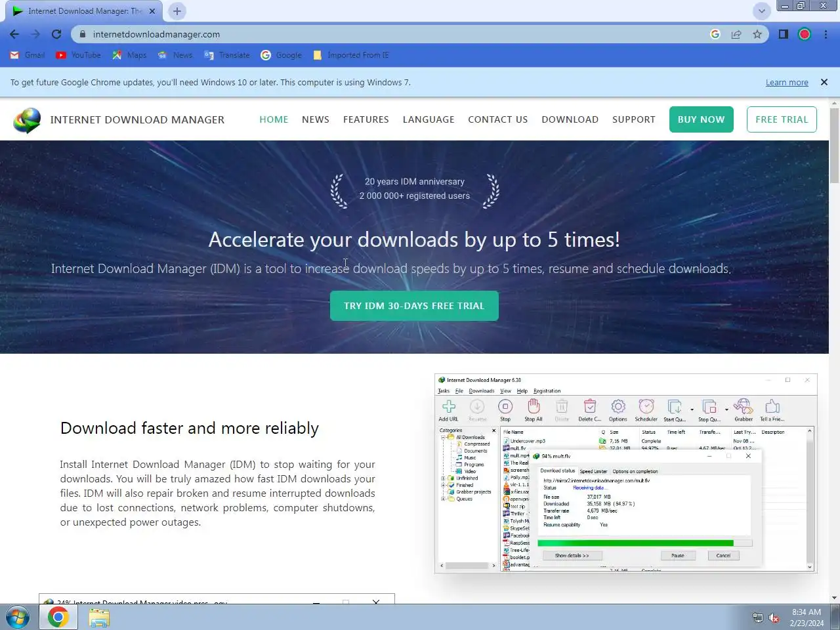
Task: Open a new tab with plus button
Action: [177, 11]
